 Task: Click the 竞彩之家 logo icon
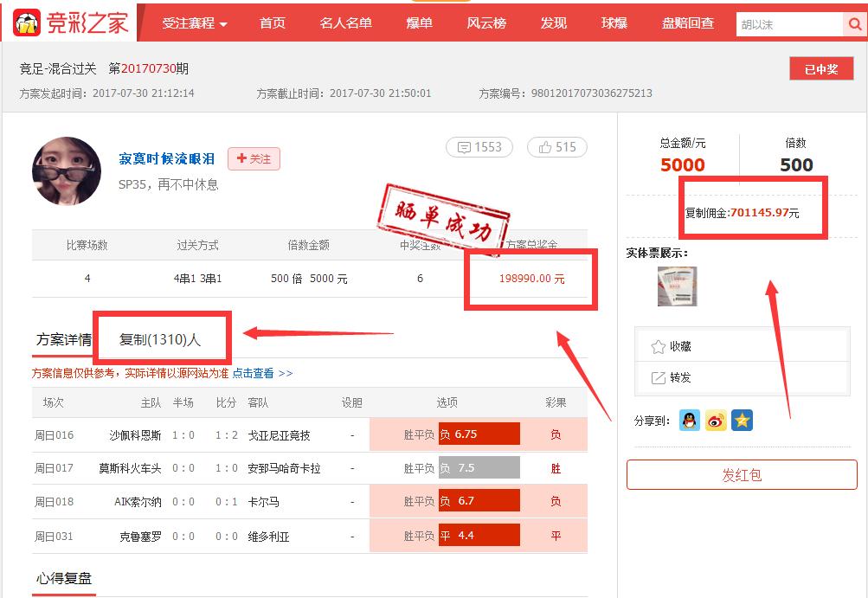26,23
